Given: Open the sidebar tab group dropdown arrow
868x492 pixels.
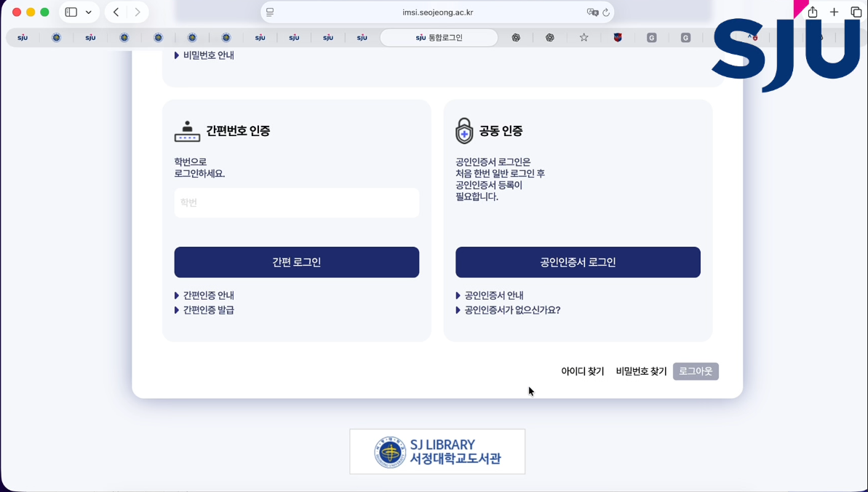Looking at the screenshot, I should click(x=89, y=12).
